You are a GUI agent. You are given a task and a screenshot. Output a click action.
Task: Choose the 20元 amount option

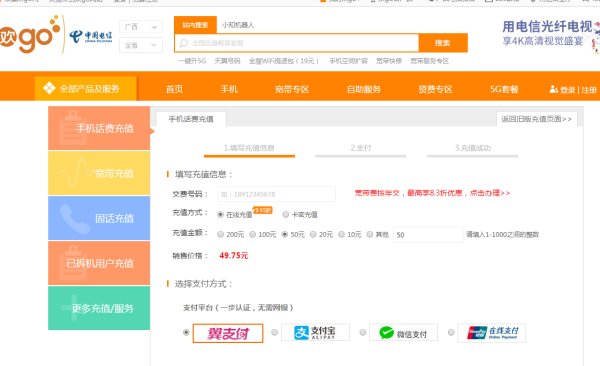click(313, 234)
